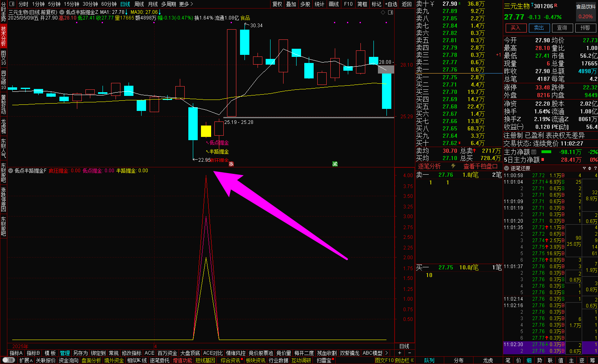Open 查看千档盘口 link
This screenshot has height=364, width=598.
click(480, 166)
